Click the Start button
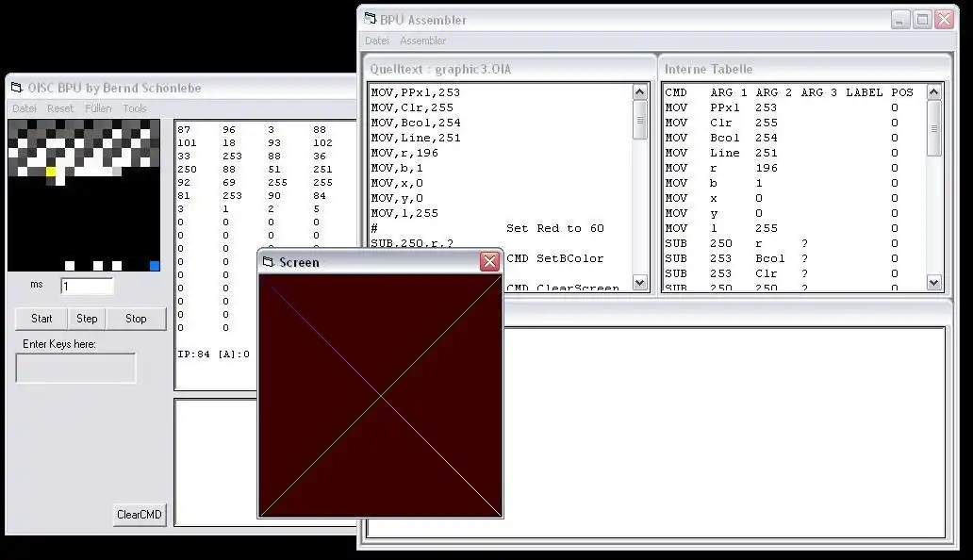The height and width of the screenshot is (560, 973). pyautogui.click(x=41, y=318)
